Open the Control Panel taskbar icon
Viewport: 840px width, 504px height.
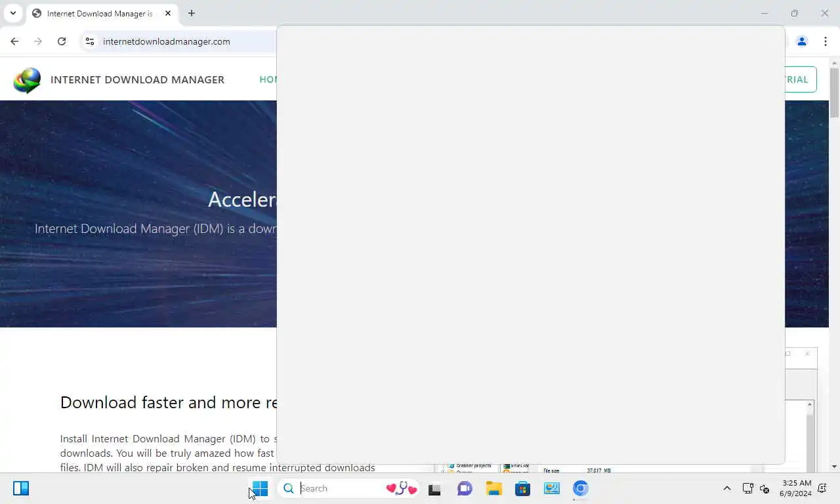551,488
